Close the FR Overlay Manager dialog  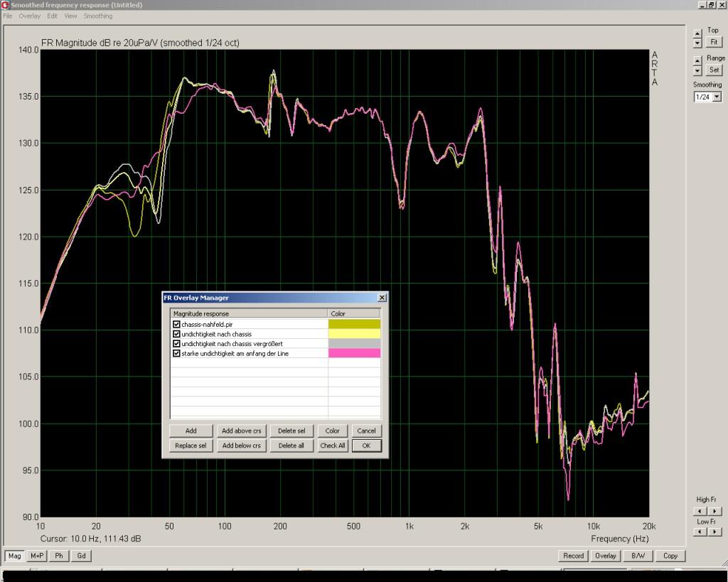click(382, 298)
